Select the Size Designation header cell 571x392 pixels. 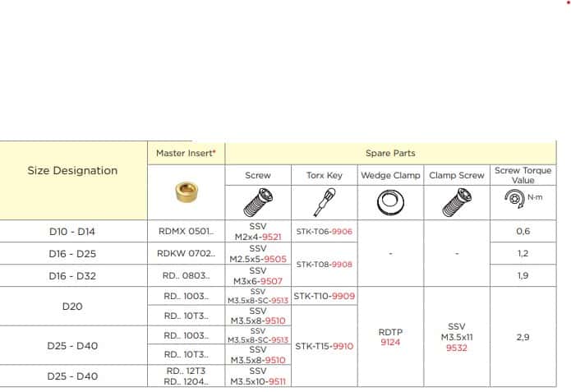72,171
